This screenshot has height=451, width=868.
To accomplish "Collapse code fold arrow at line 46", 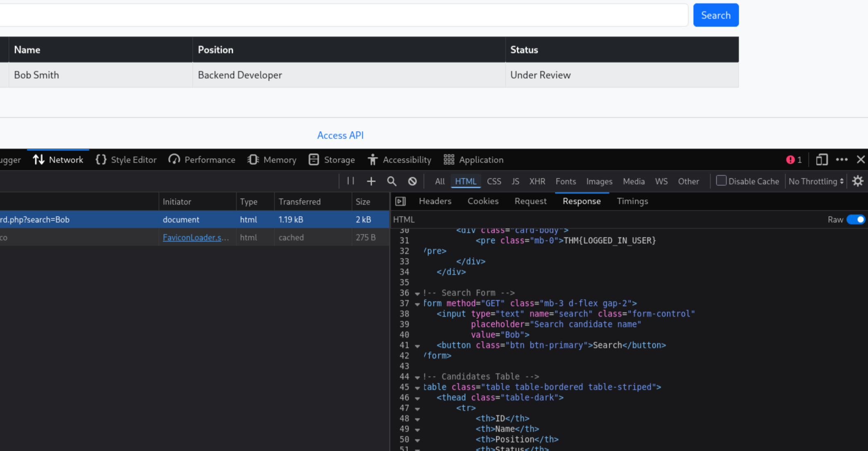I will click(x=417, y=398).
